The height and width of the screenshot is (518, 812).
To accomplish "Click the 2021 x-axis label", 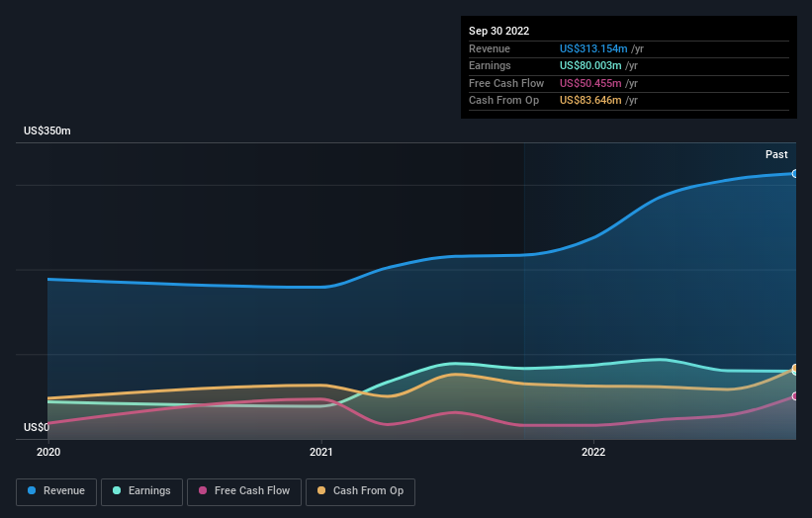I will click(x=321, y=452).
